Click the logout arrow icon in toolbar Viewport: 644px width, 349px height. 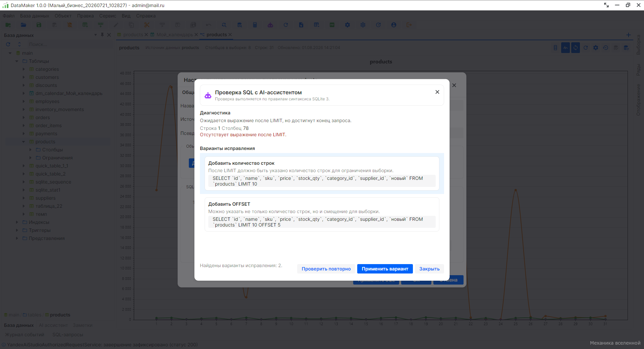coord(409,25)
